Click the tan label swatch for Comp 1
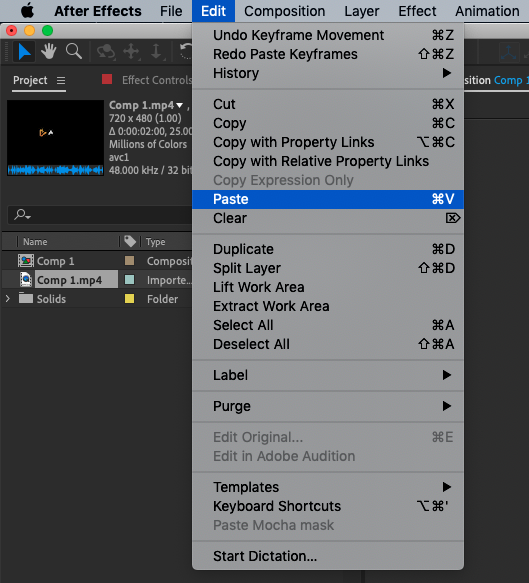 [x=129, y=261]
